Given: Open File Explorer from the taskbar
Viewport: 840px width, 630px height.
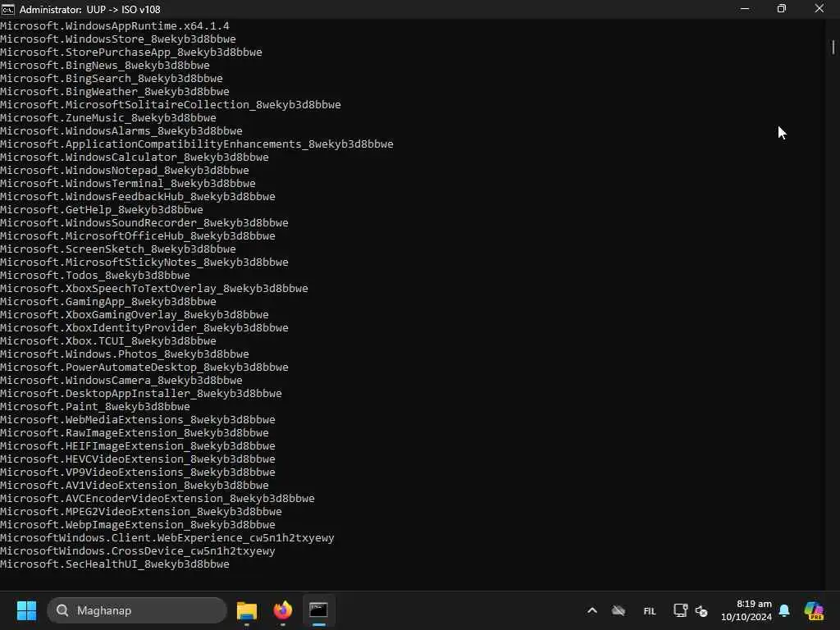Looking at the screenshot, I should [247, 610].
